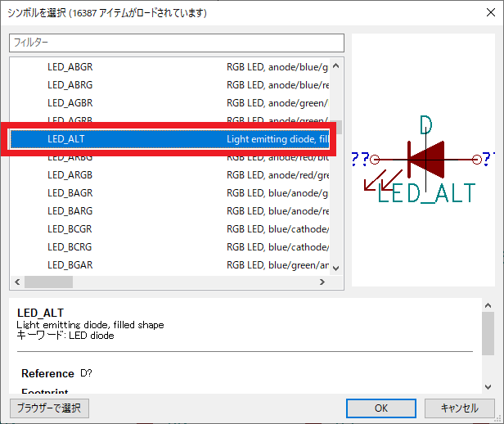Pick LED_ARGB from the symbol list

[70, 175]
